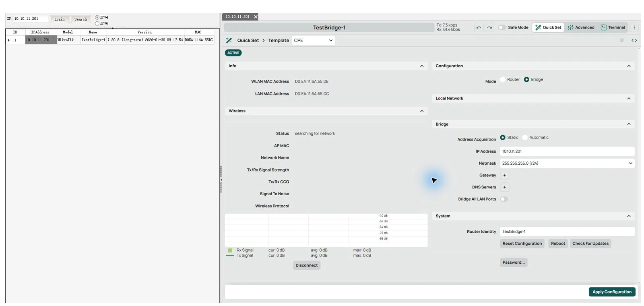Collapse the Configuration section

tap(629, 66)
